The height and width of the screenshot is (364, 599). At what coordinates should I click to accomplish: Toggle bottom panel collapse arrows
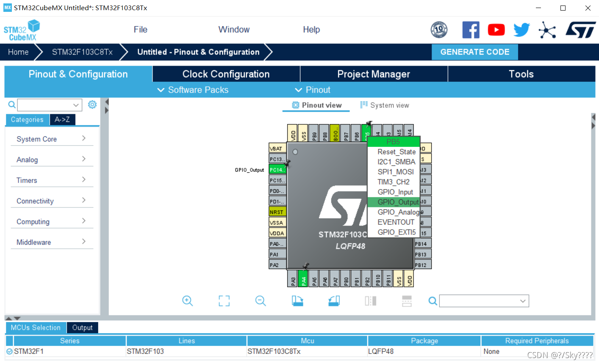(12, 318)
